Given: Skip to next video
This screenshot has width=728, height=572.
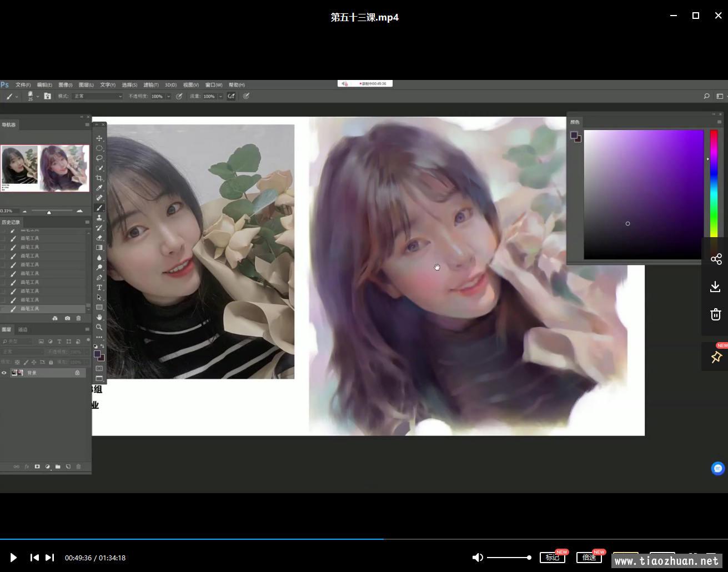Looking at the screenshot, I should (x=49, y=557).
